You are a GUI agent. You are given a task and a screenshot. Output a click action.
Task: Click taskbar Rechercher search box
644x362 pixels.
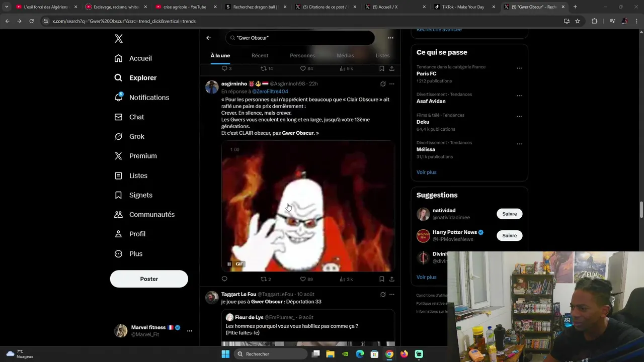coord(271,354)
